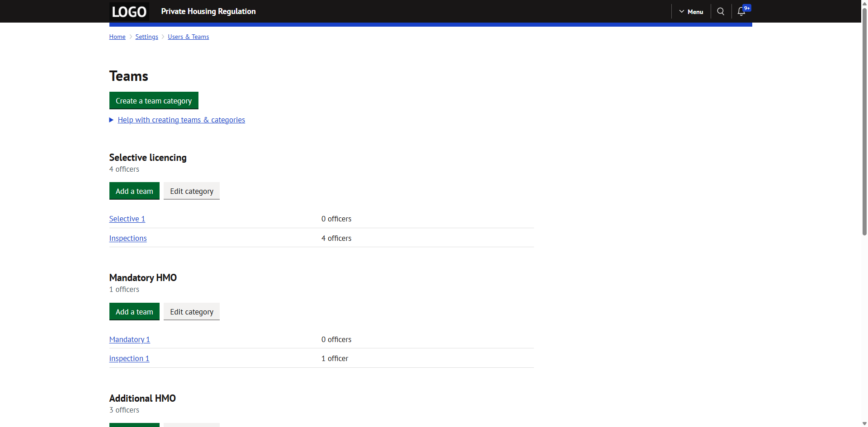Go to Settings breadcrumb
The width and height of the screenshot is (868, 427).
(146, 37)
